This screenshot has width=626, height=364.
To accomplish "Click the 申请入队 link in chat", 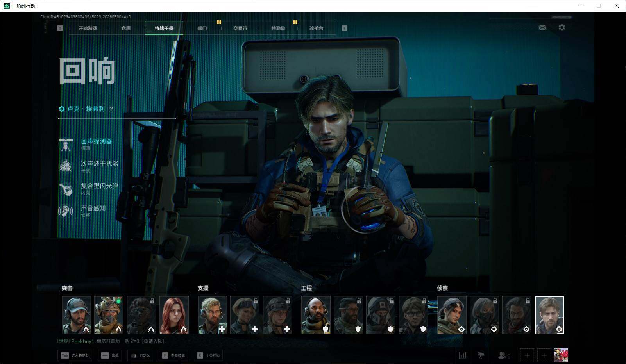I will [x=153, y=341].
